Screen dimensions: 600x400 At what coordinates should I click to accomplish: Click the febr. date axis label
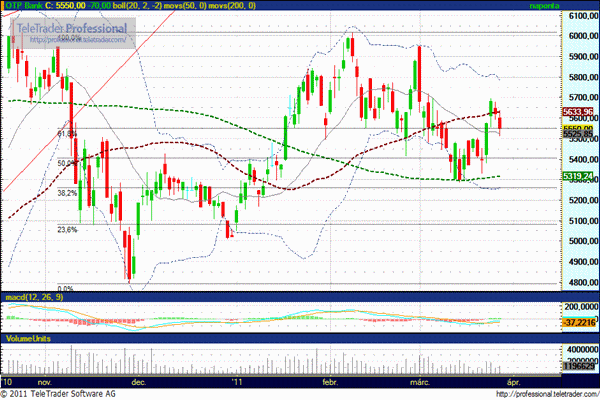(331, 381)
